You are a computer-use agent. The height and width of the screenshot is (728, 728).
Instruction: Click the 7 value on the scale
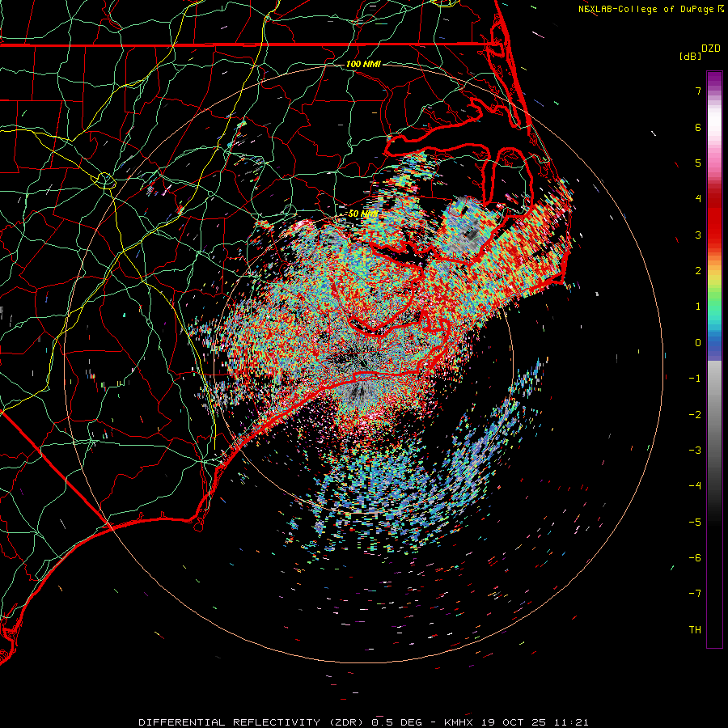tap(698, 91)
